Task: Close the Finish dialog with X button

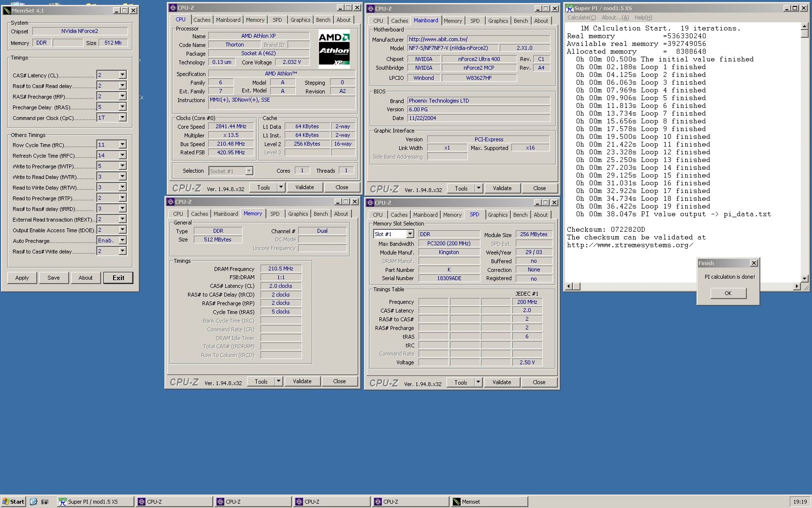Action: (754, 263)
